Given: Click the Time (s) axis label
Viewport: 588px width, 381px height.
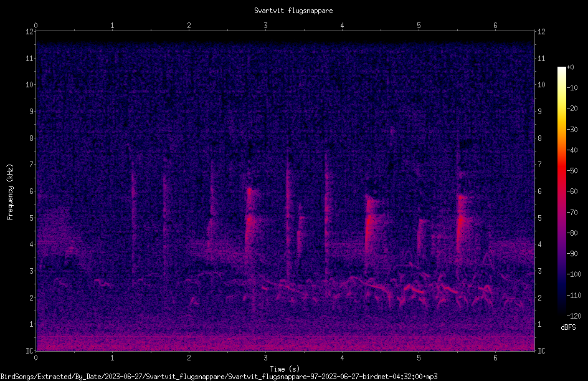Looking at the screenshot, I should pos(285,369).
